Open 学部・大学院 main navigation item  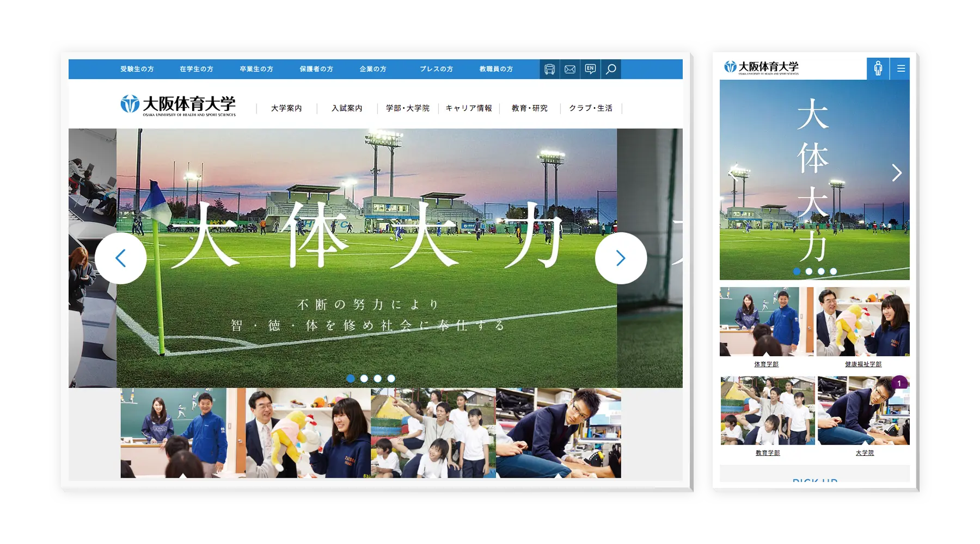(x=408, y=108)
